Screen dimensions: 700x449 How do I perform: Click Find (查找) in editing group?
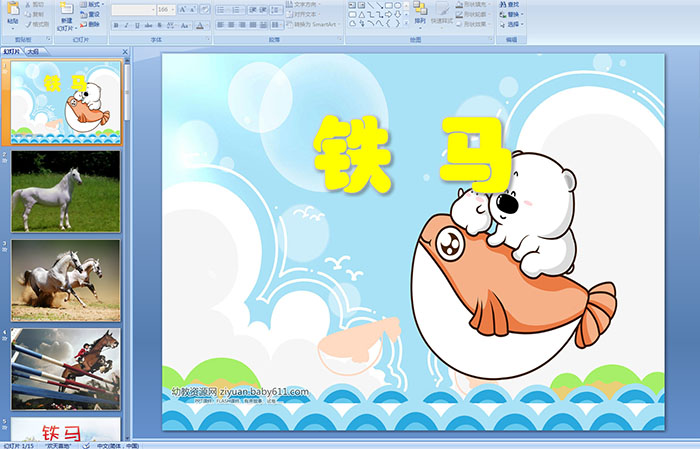pyautogui.click(x=509, y=4)
